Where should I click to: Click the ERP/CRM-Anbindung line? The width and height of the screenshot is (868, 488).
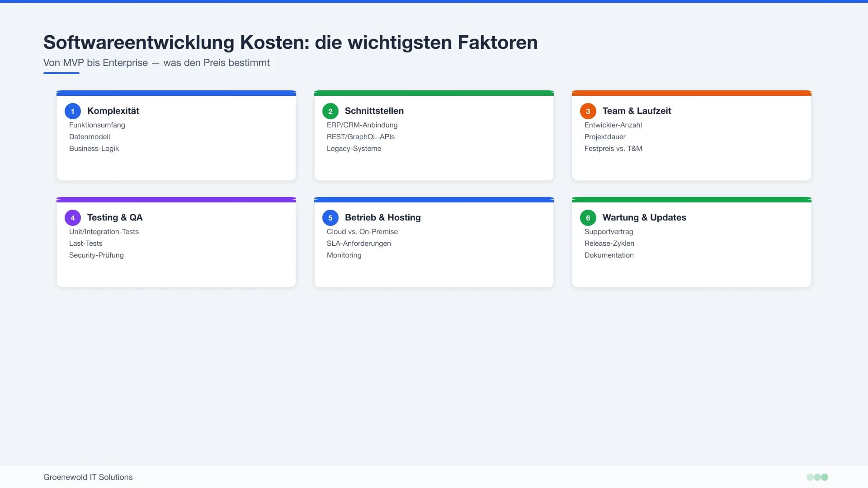362,125
